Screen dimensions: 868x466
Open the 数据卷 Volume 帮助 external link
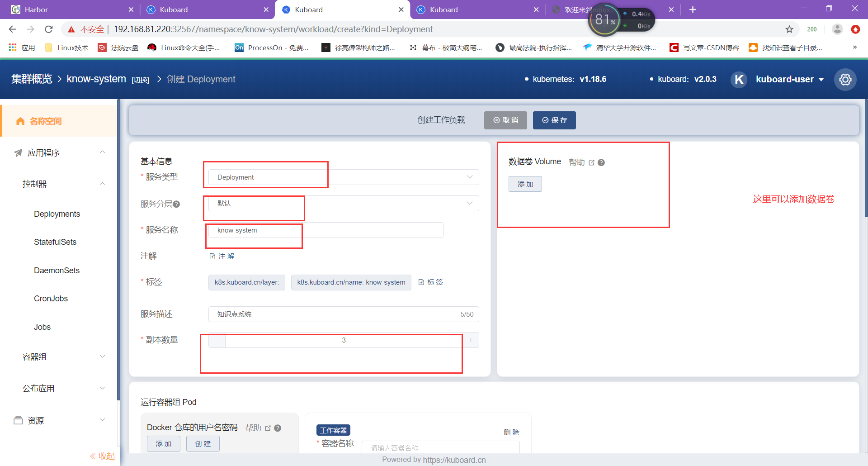coord(581,162)
